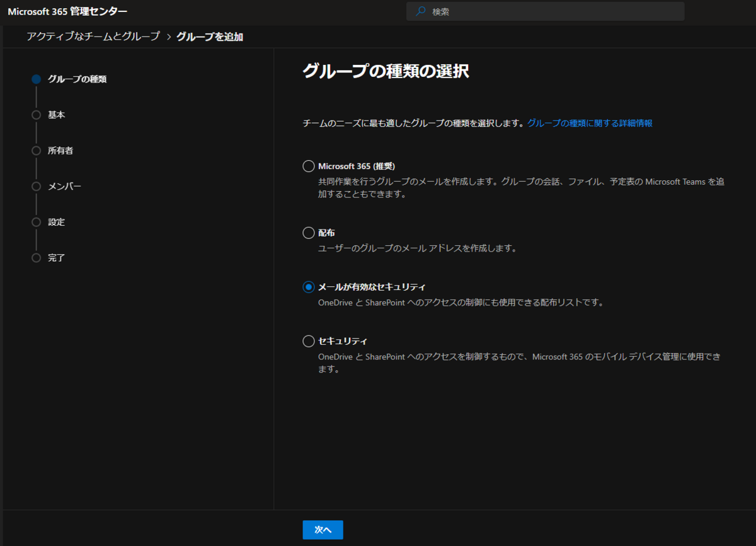The height and width of the screenshot is (546, 756).
Task: Click the グループの種類の選択 heading
Action: (x=386, y=71)
